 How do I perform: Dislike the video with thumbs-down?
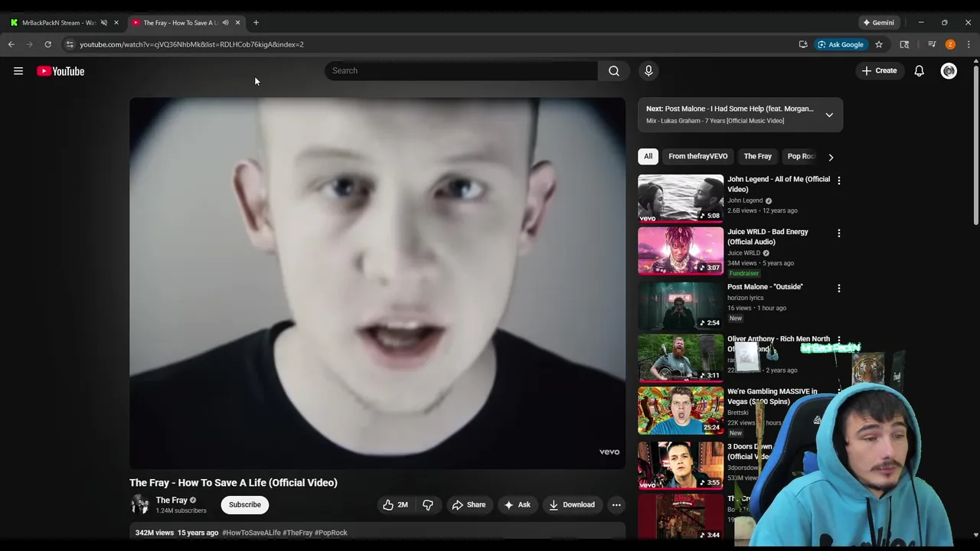click(428, 504)
